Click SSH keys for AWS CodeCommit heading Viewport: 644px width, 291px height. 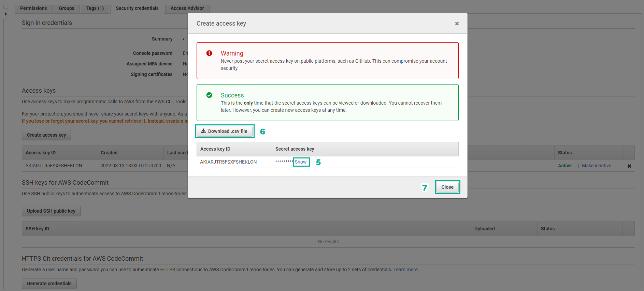[x=65, y=183]
